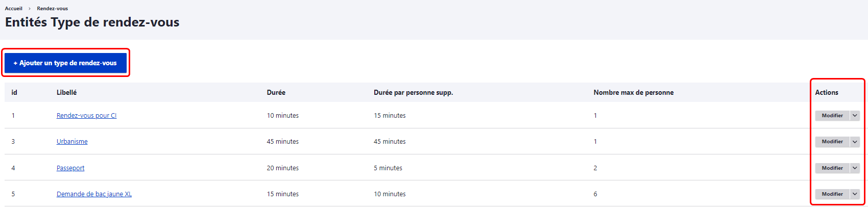Viewport: 868px width, 210px height.
Task: Click Modifier for Demande de bac jaune XL
Action: (832, 194)
